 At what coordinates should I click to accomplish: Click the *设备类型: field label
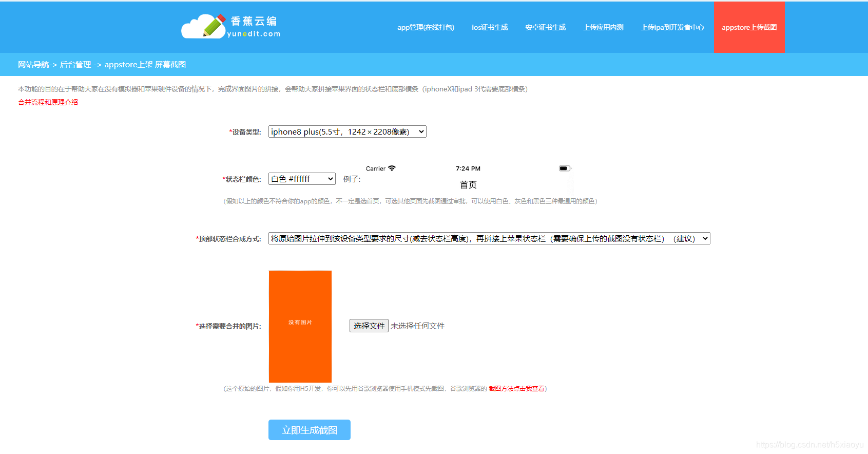click(x=245, y=132)
